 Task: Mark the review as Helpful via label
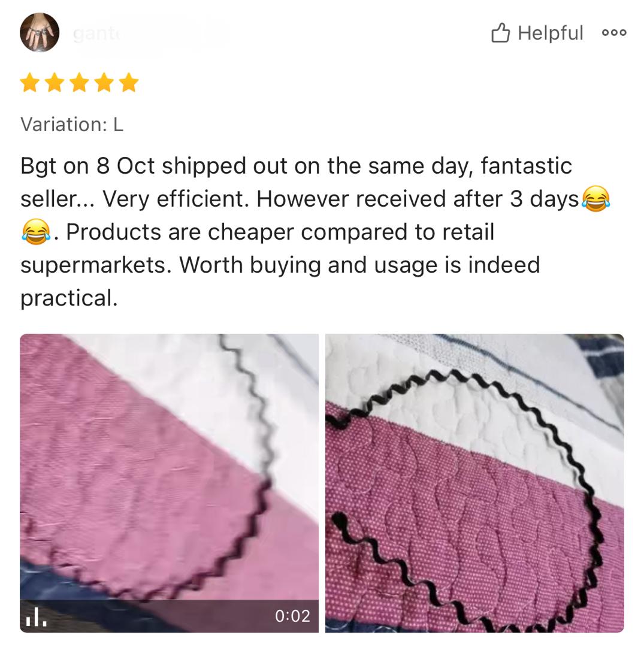[551, 33]
